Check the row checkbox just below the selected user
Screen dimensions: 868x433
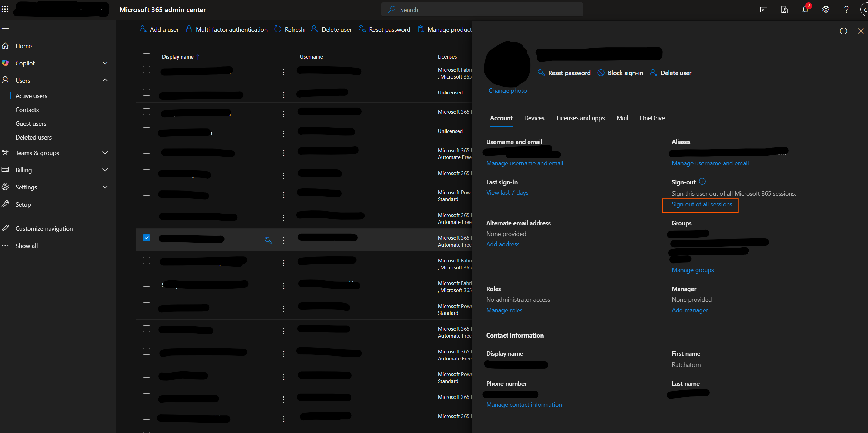[147, 260]
